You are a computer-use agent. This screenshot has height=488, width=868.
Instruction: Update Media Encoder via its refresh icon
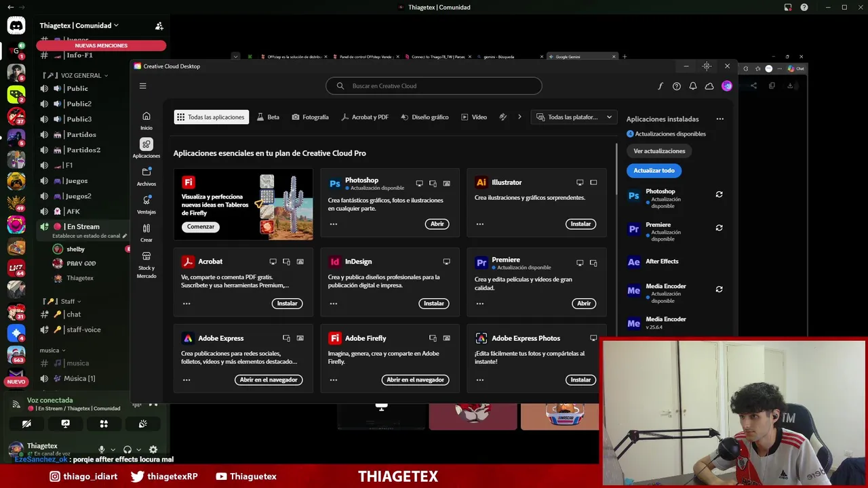[x=719, y=289]
